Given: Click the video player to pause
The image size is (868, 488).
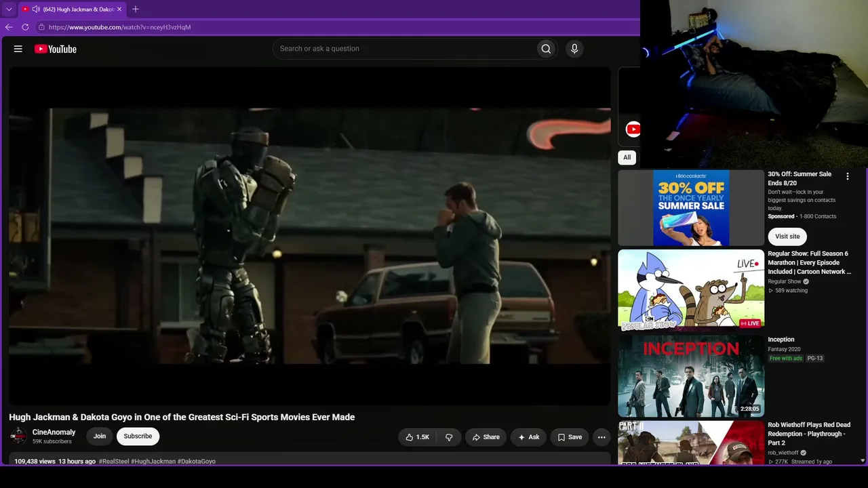Looking at the screenshot, I should 310,236.
